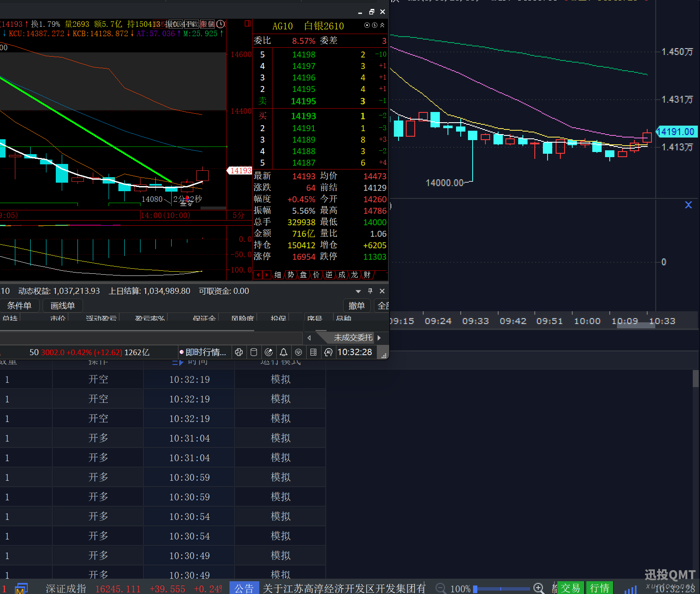This screenshot has height=594, width=700.
Task: Collapse the quote panel with double chevron
Action: point(382,26)
